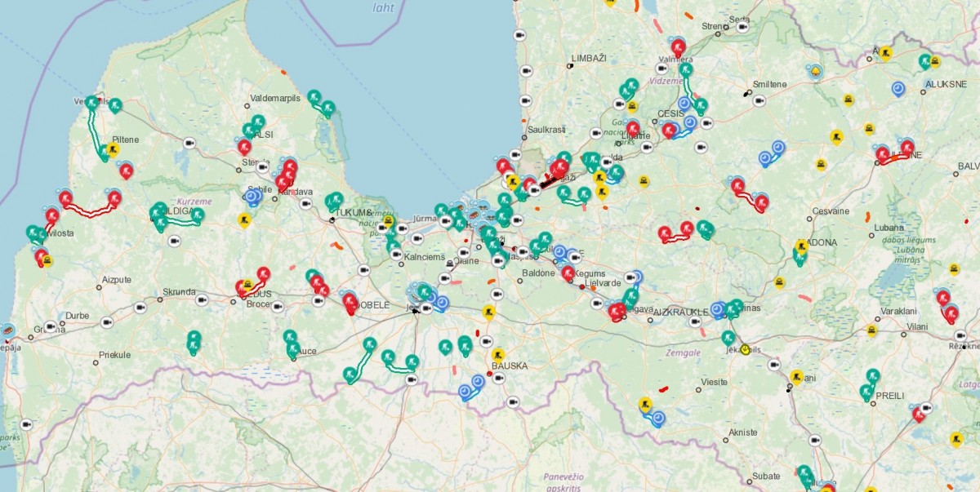Screen dimensions: 980x492
Task: Click the red roadworks marker at Valmiera
Action: [677, 47]
